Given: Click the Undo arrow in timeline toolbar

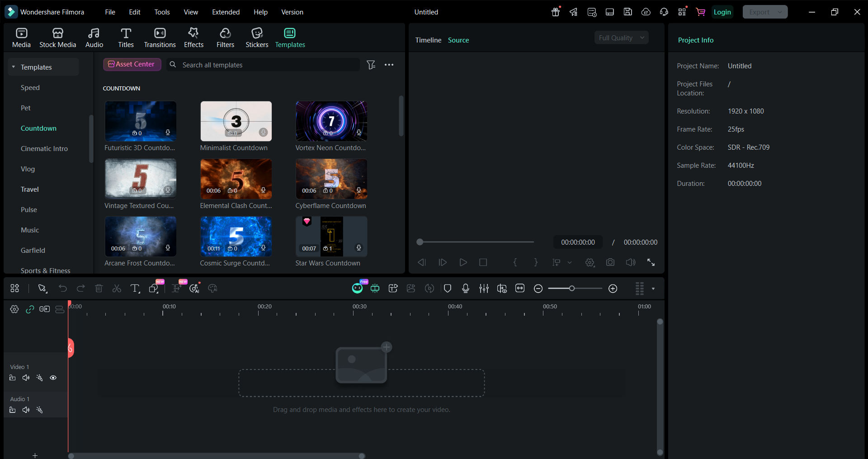Looking at the screenshot, I should pyautogui.click(x=62, y=289).
